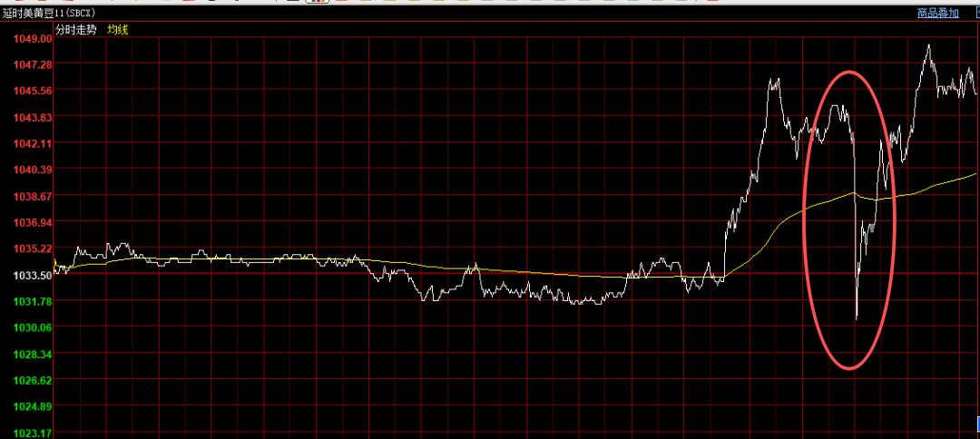
Task: Click the 1047.28 price axis label
Action: [33, 65]
